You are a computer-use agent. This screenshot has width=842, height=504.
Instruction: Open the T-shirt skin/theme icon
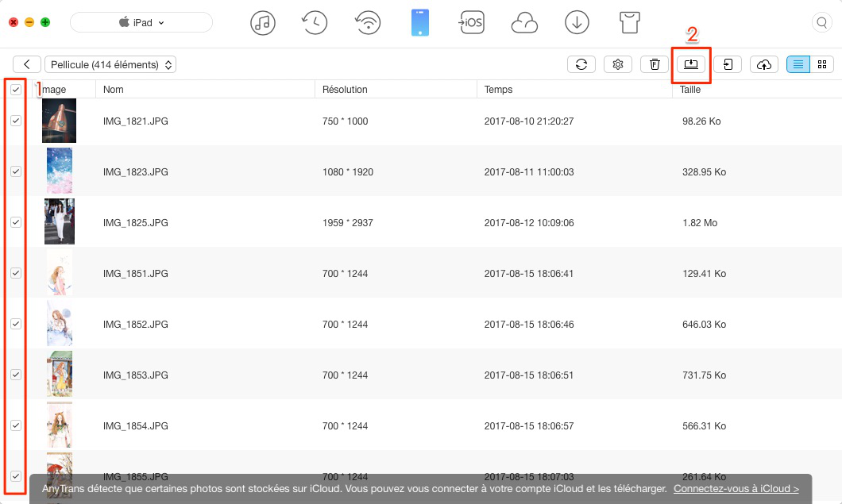629,22
